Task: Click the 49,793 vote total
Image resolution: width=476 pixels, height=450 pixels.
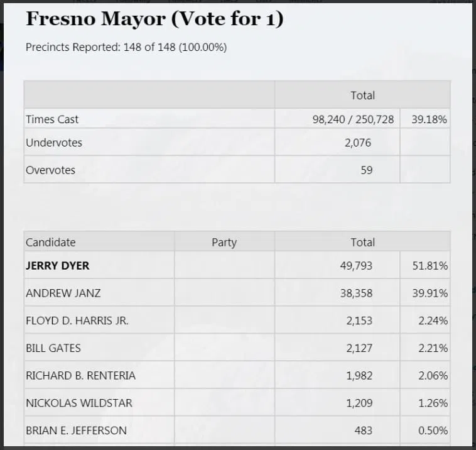Action: click(356, 266)
